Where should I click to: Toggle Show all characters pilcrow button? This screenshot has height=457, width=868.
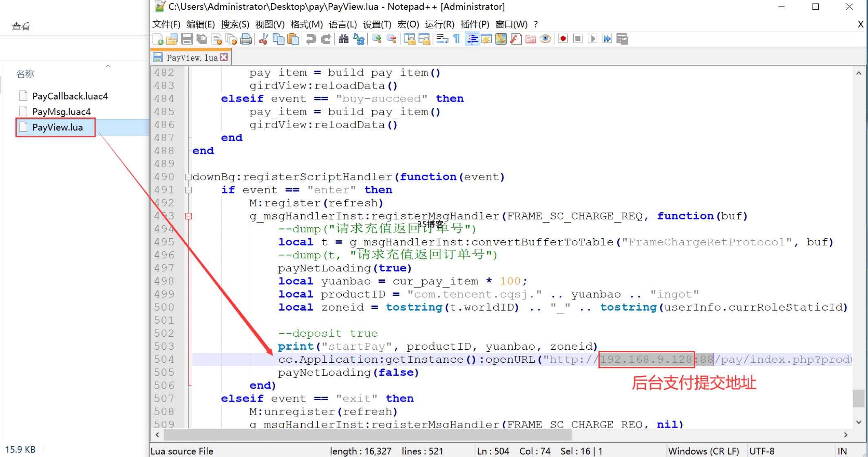pyautogui.click(x=457, y=39)
